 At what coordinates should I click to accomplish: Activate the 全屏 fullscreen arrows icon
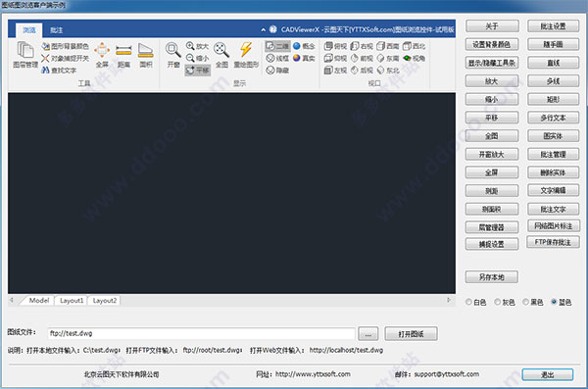click(102, 50)
